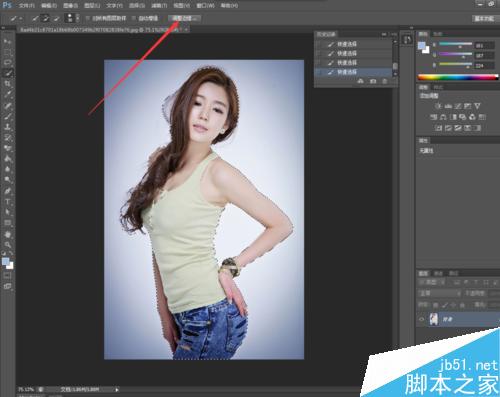
Task: Close the open document tab
Action: point(186,30)
